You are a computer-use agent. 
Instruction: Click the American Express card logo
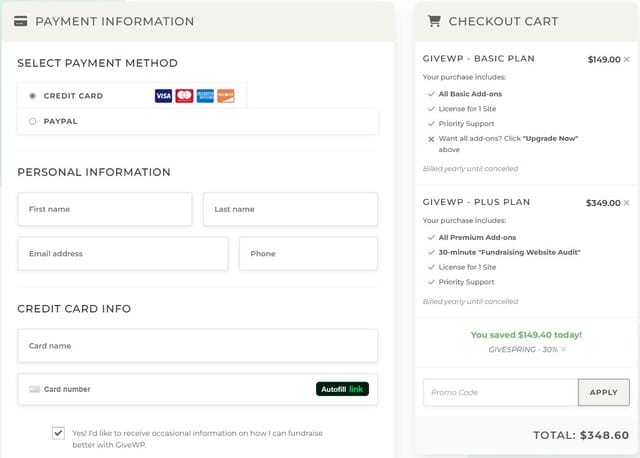pyautogui.click(x=205, y=96)
